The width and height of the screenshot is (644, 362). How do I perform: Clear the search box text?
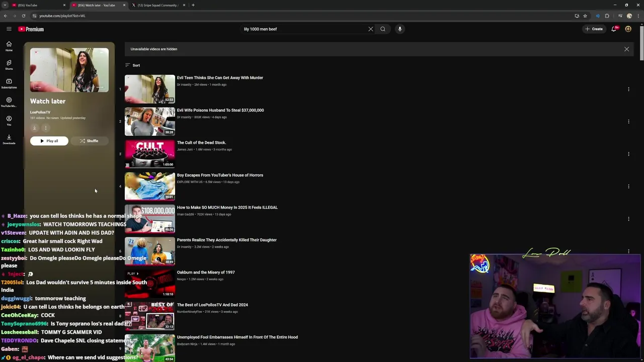point(371,29)
